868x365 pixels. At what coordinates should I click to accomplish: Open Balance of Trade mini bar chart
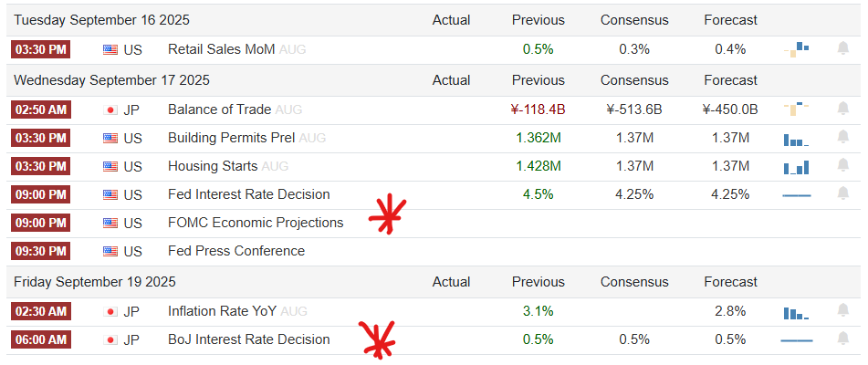pyautogui.click(x=797, y=109)
